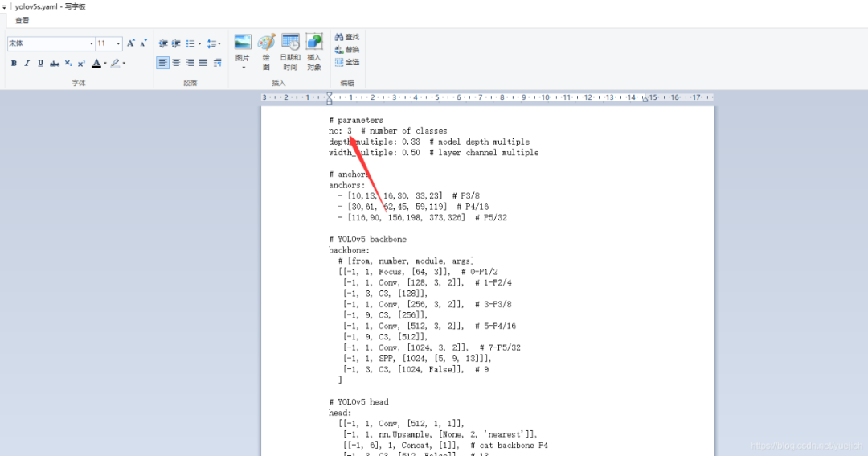Start a bulleted list
The width and height of the screenshot is (868, 456).
190,43
